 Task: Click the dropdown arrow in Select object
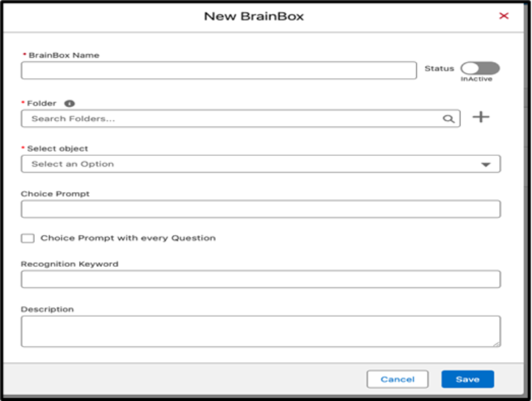486,165
